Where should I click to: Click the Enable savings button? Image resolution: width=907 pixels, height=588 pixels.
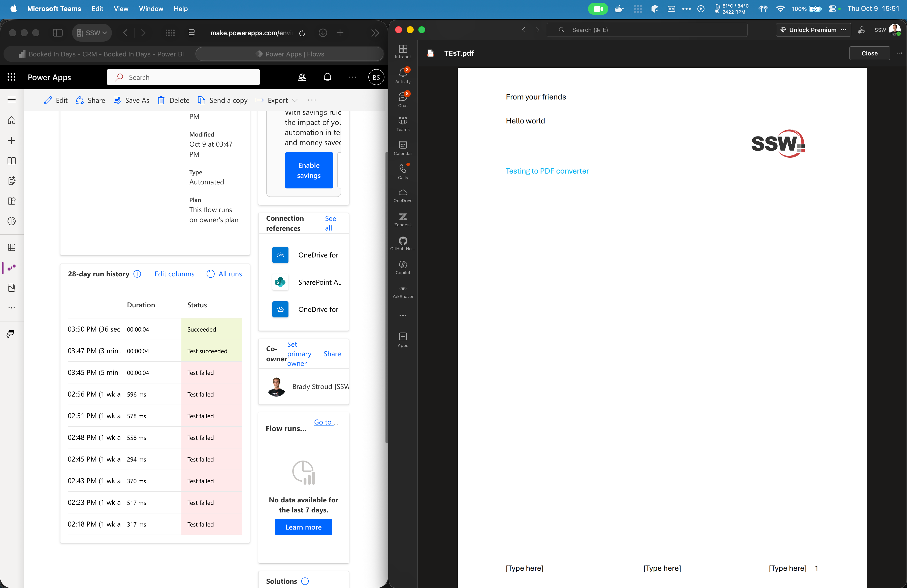tap(309, 170)
